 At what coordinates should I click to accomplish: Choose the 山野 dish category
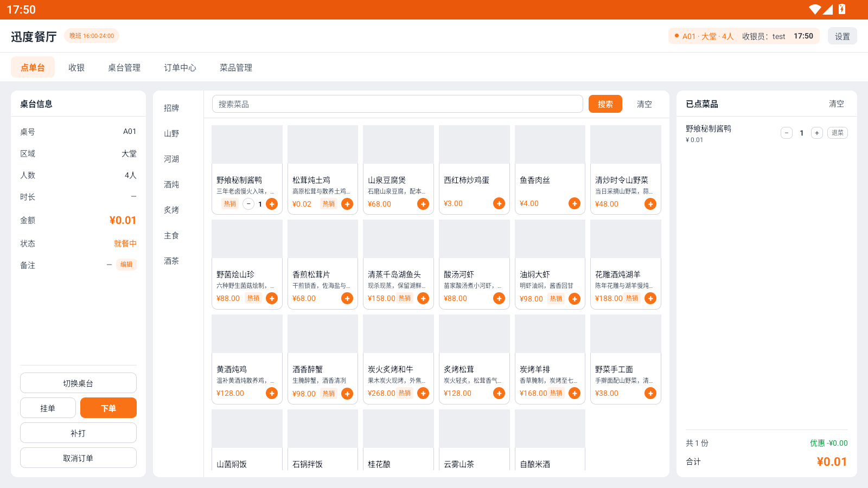pyautogui.click(x=171, y=133)
